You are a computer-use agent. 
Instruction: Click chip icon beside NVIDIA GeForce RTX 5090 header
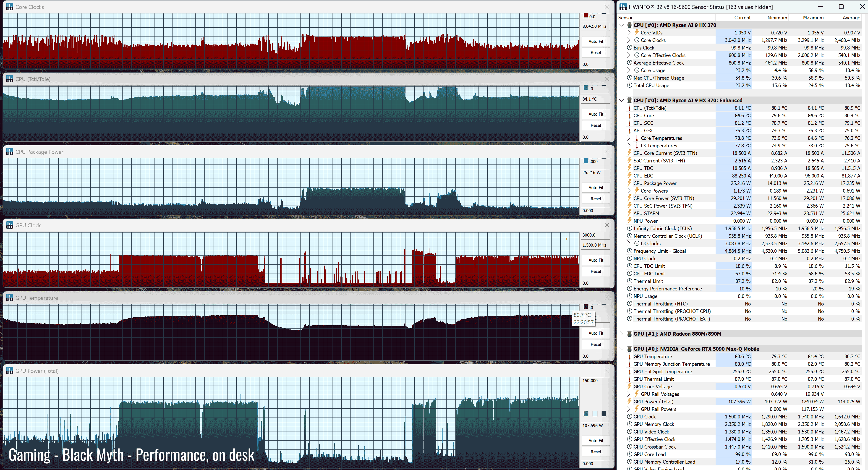[x=629, y=349]
